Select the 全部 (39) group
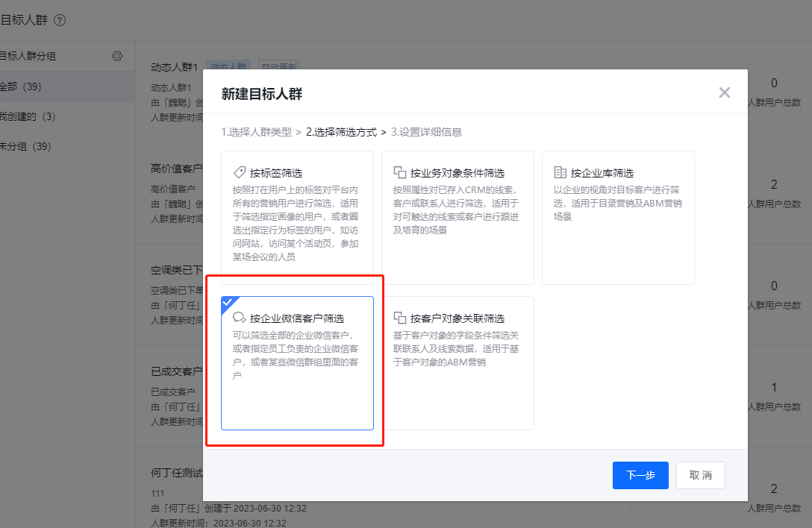 coord(67,87)
